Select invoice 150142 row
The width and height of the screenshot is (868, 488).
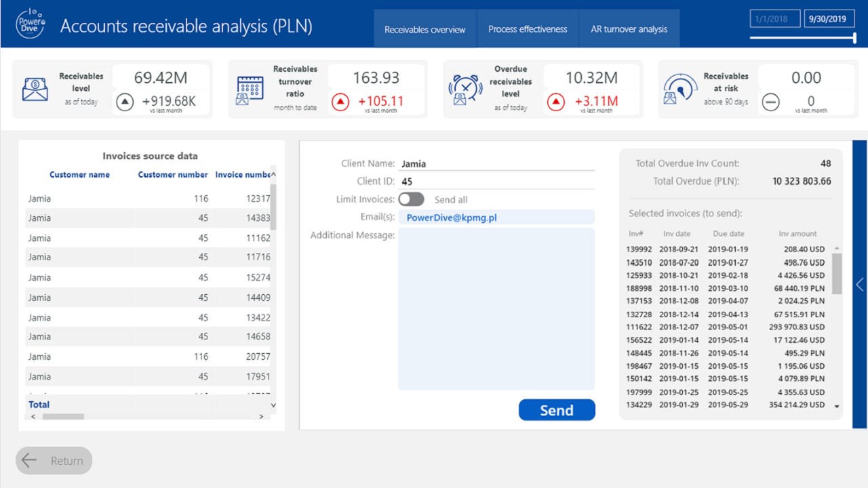(x=726, y=379)
